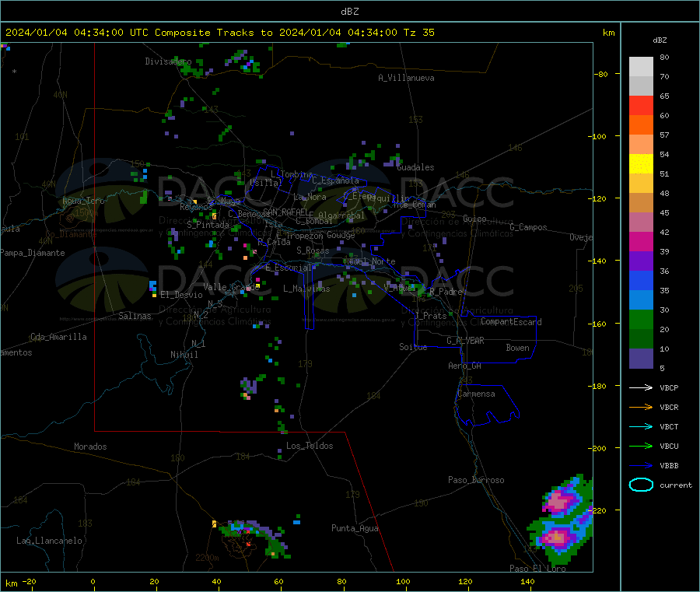Click the 'La_Nora' map label

[310, 197]
